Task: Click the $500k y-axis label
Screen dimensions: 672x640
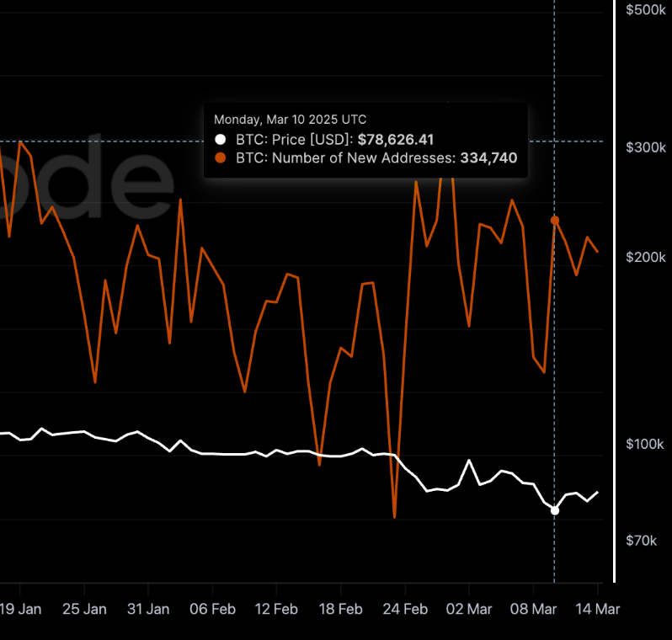Action: (x=646, y=10)
